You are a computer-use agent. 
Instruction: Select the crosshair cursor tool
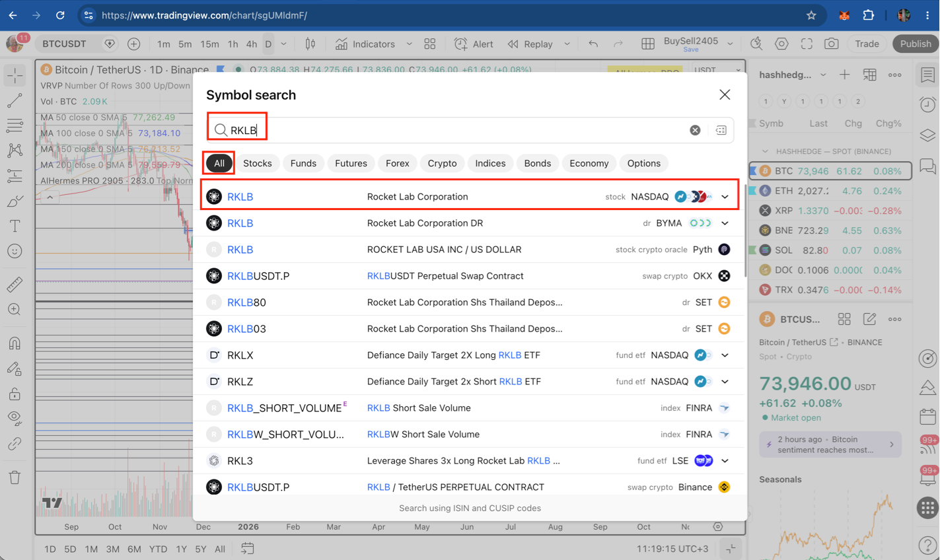click(15, 76)
